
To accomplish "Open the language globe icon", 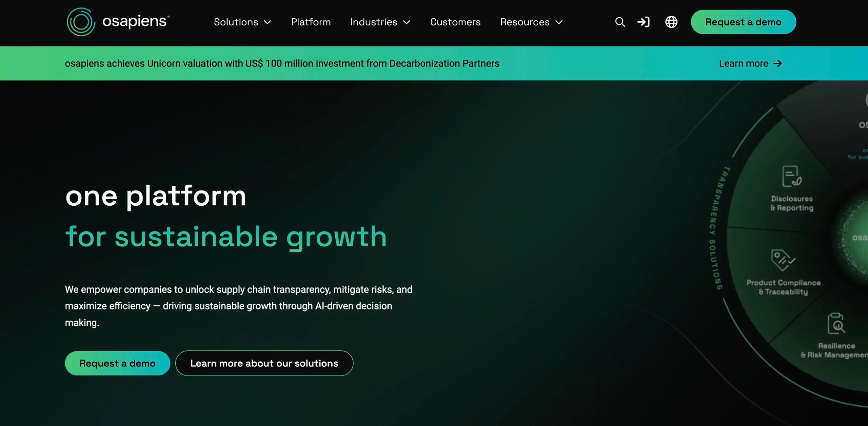I will click(671, 22).
